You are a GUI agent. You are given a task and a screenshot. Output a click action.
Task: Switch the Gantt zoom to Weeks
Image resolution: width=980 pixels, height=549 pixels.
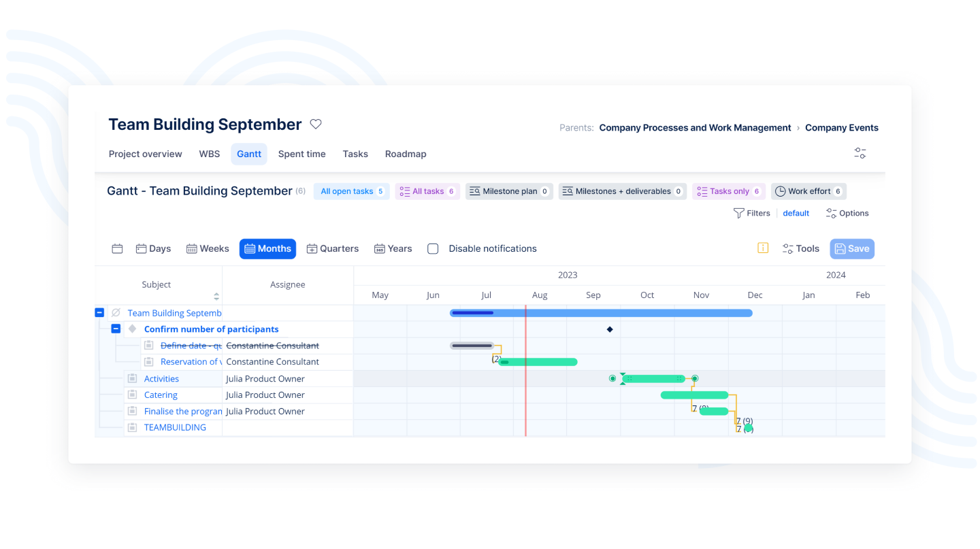click(208, 249)
